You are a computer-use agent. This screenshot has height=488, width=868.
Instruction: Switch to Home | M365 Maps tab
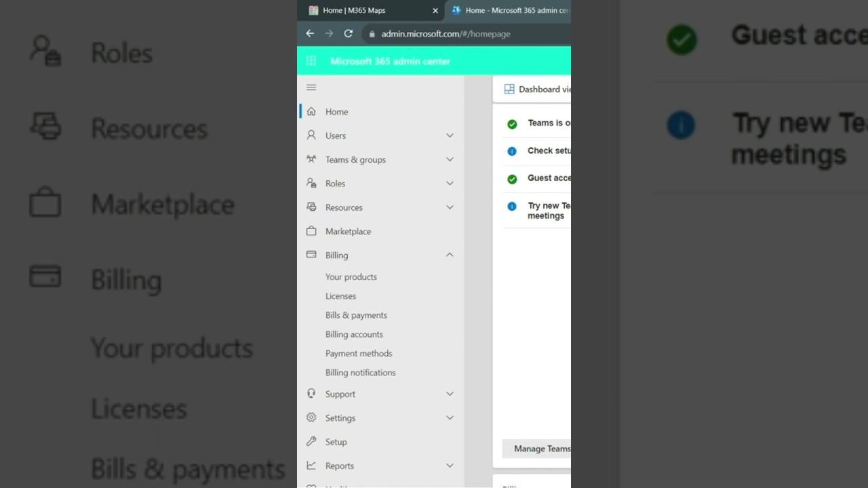[x=372, y=10]
